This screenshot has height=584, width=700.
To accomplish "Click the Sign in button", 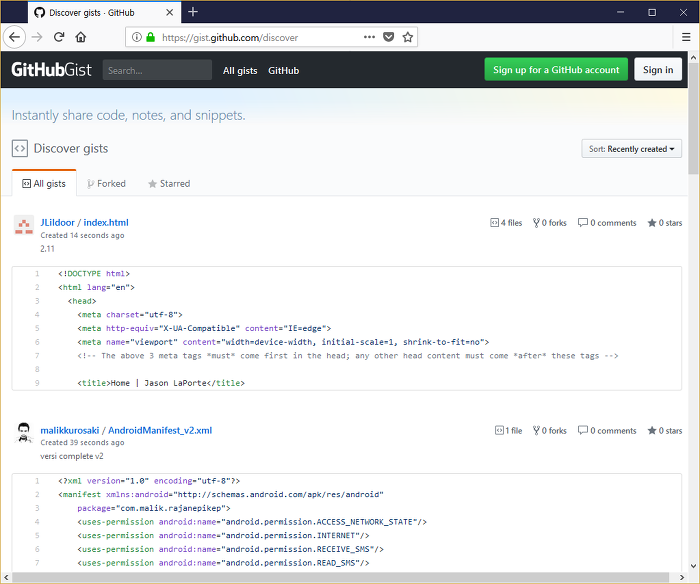I will coord(658,70).
